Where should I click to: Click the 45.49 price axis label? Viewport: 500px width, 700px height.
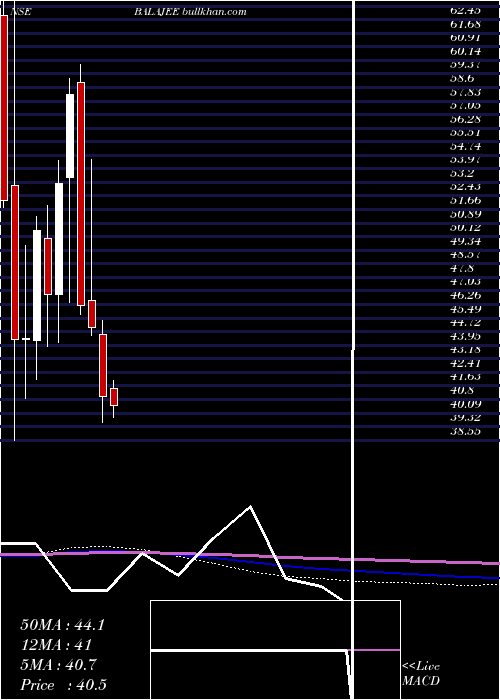tap(465, 309)
